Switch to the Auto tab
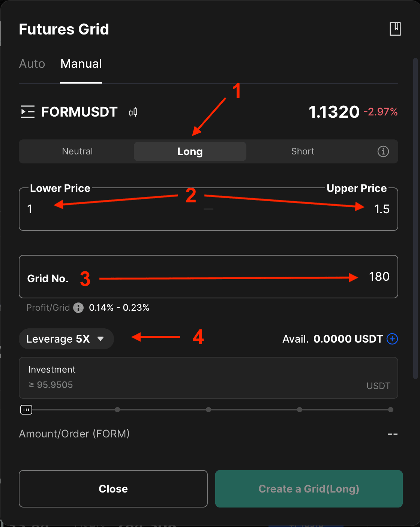This screenshot has height=527, width=420. tap(32, 64)
